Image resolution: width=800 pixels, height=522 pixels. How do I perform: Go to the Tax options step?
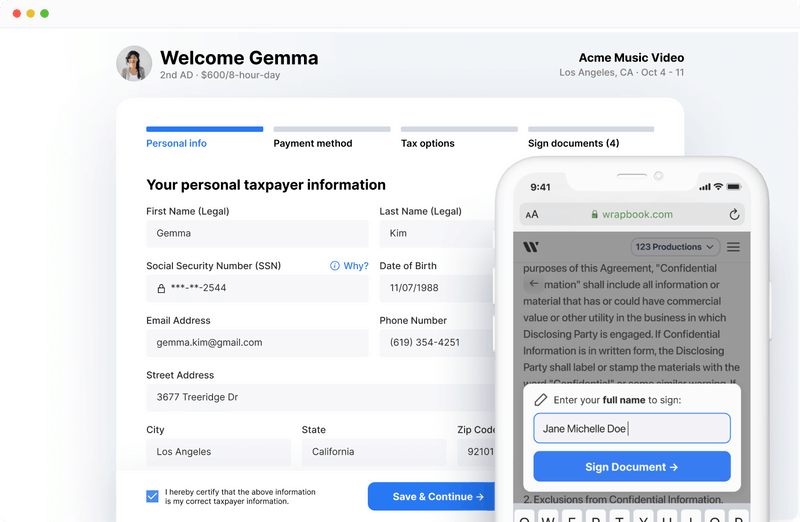[428, 143]
